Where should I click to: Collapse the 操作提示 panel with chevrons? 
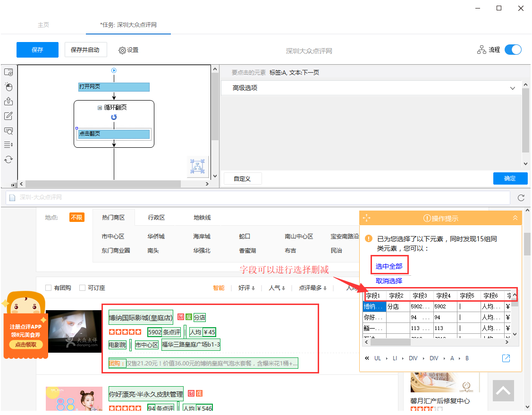coord(515,218)
